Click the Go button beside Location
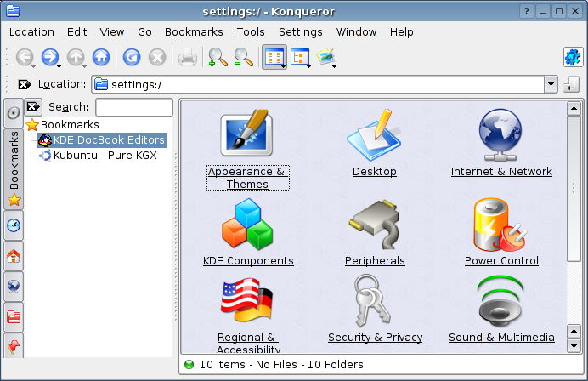 click(571, 84)
